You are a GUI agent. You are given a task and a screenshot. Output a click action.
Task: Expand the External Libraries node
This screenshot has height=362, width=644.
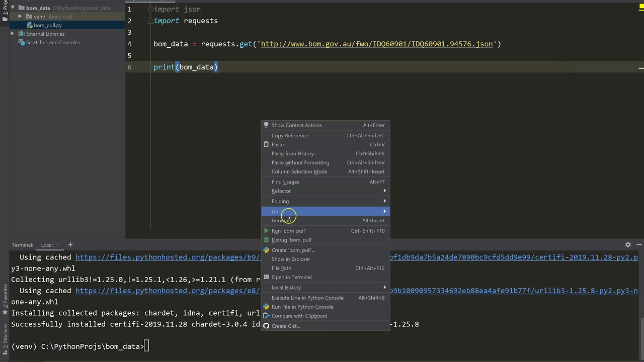point(13,34)
